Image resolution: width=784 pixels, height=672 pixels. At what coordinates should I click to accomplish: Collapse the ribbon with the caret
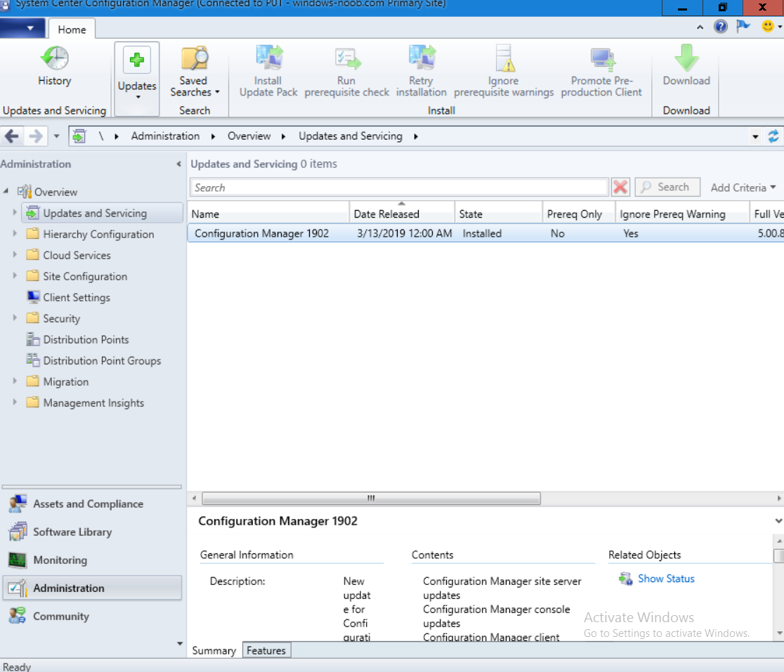(700, 27)
